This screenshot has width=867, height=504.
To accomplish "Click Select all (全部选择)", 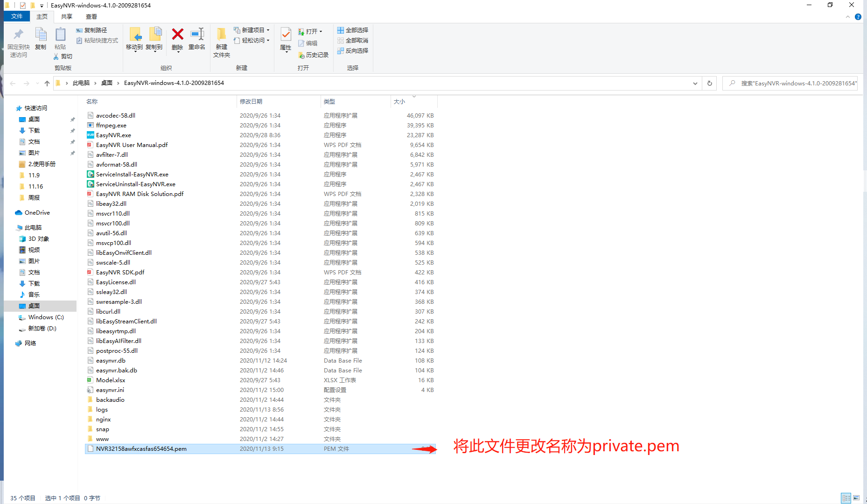I will 353,30.
